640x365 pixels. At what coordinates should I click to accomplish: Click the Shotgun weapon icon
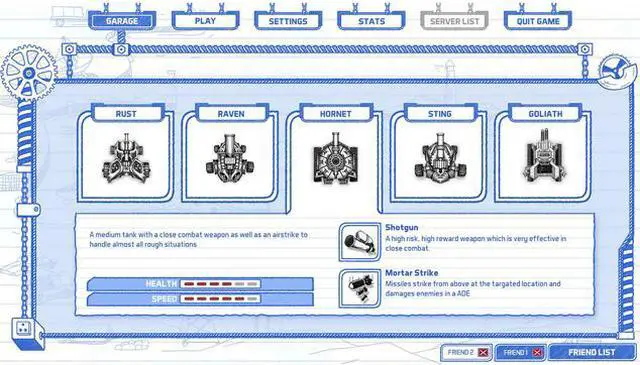pos(360,242)
